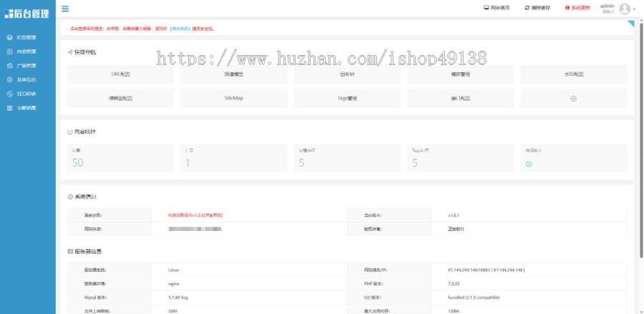Click the Tags count 5 card
The width and height of the screenshot is (644, 314).
point(460,158)
